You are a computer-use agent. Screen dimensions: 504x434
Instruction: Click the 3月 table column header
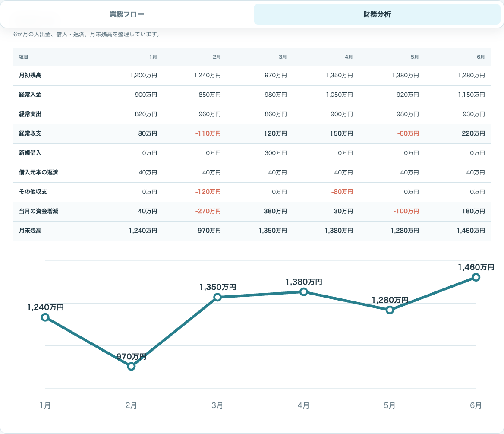click(x=283, y=57)
